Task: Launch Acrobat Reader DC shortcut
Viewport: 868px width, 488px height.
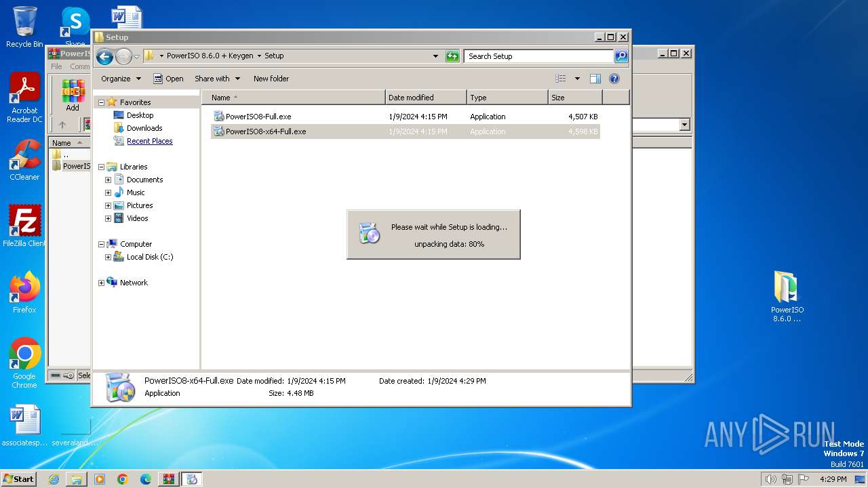Action: 24,98
